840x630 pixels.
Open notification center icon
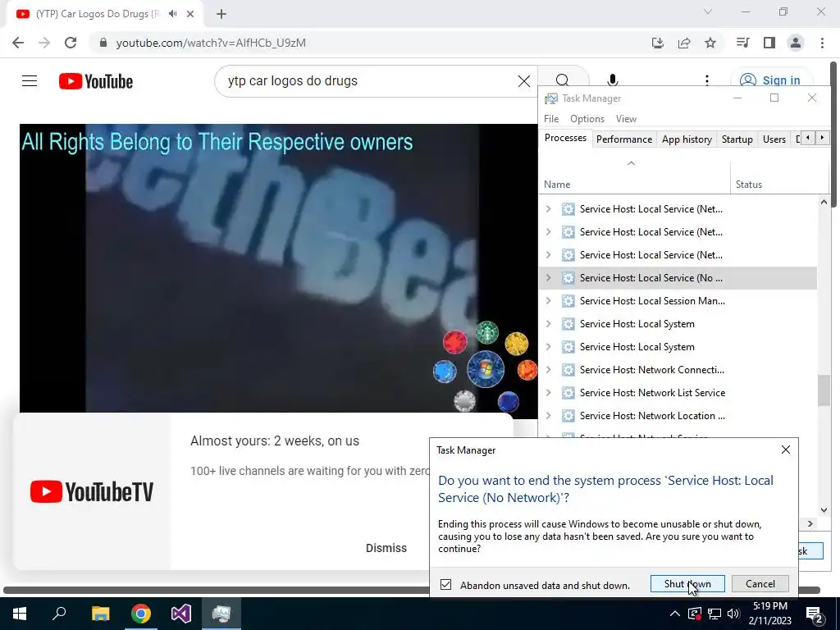click(815, 614)
